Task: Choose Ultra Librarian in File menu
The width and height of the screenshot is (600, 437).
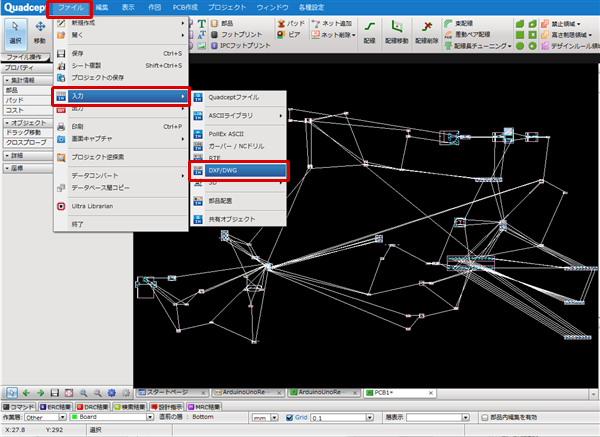Action: click(121, 206)
